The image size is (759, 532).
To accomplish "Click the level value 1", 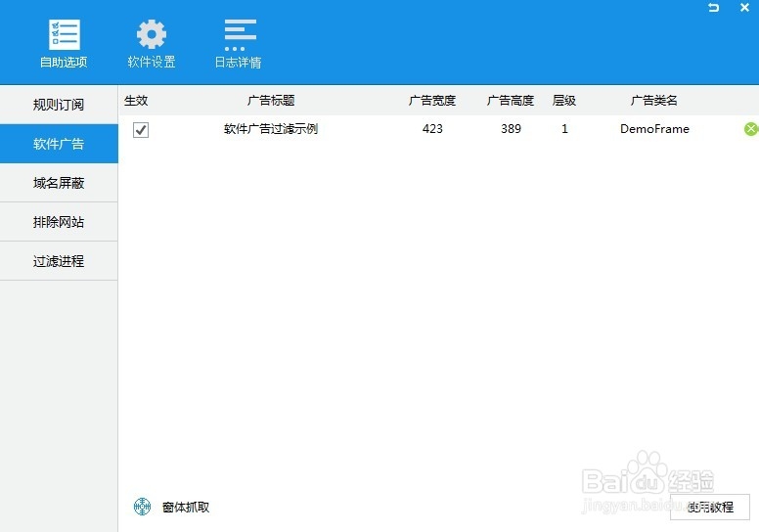I will (x=564, y=129).
